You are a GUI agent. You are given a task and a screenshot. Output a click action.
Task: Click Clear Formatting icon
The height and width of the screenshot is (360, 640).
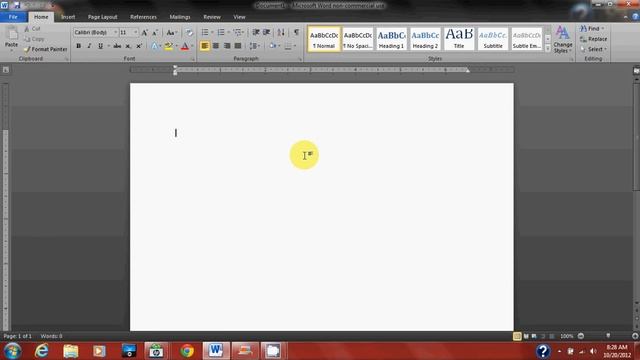pyautogui.click(x=189, y=32)
